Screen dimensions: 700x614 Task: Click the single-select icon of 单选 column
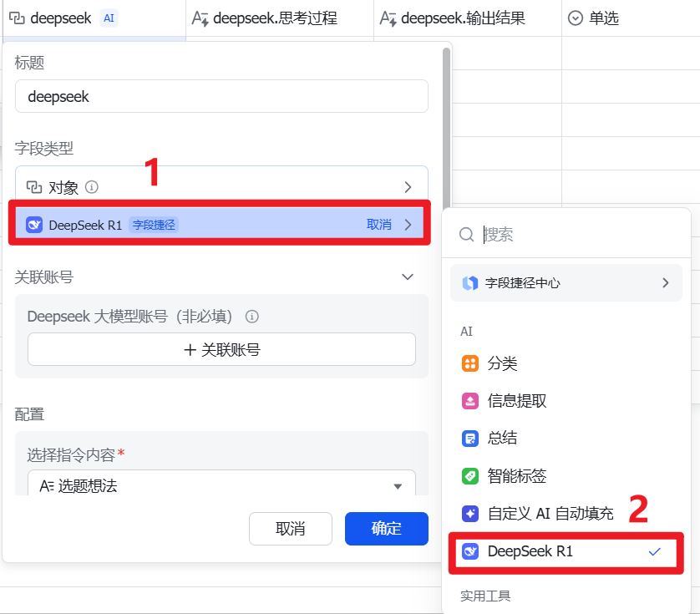575,18
